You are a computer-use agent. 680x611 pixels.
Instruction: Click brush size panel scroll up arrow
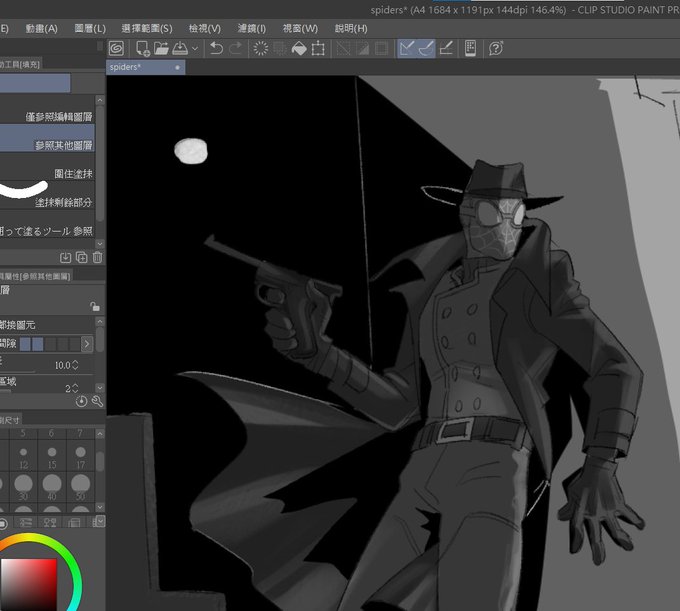100,434
